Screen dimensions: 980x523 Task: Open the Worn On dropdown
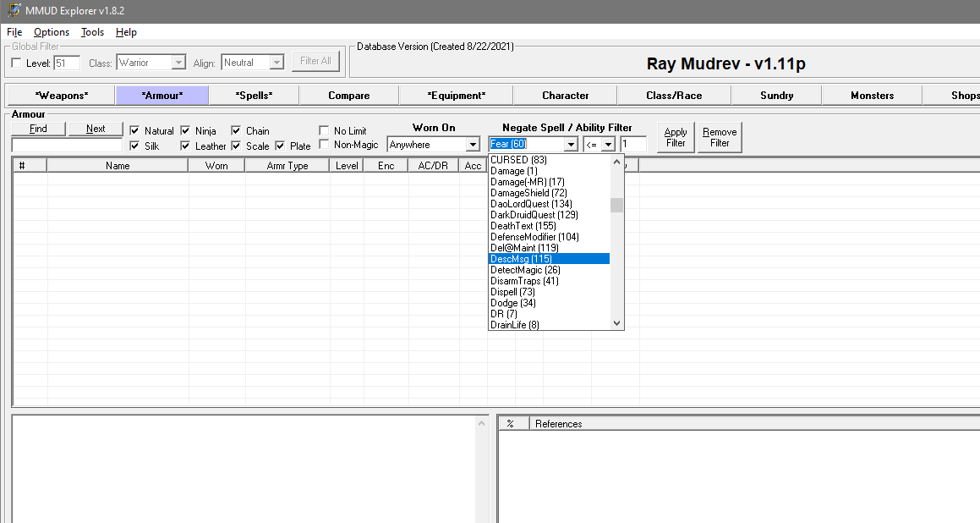[x=473, y=145]
